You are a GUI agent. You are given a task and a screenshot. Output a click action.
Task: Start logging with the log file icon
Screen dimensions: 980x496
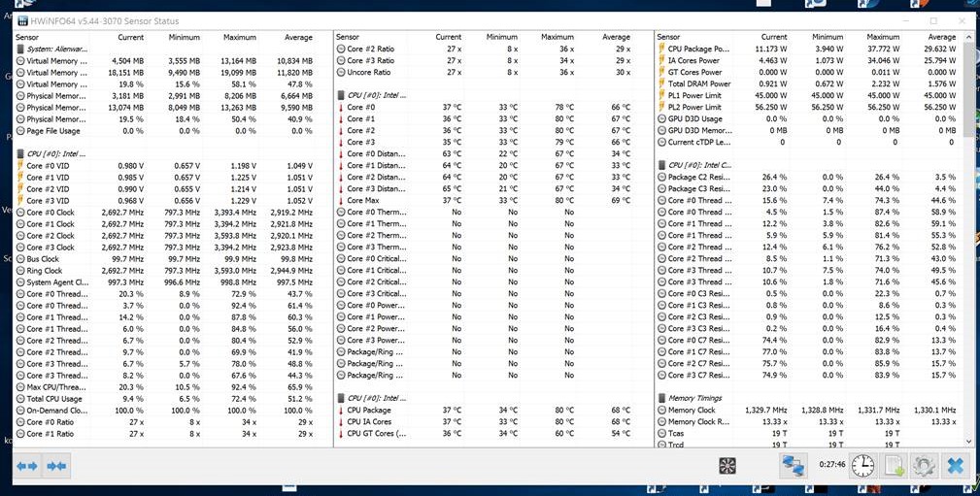point(894,467)
